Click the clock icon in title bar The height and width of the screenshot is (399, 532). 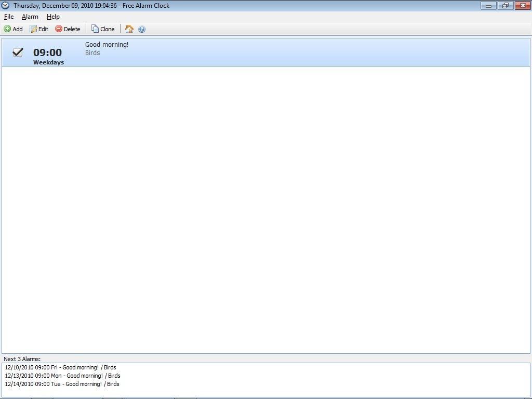click(x=6, y=6)
